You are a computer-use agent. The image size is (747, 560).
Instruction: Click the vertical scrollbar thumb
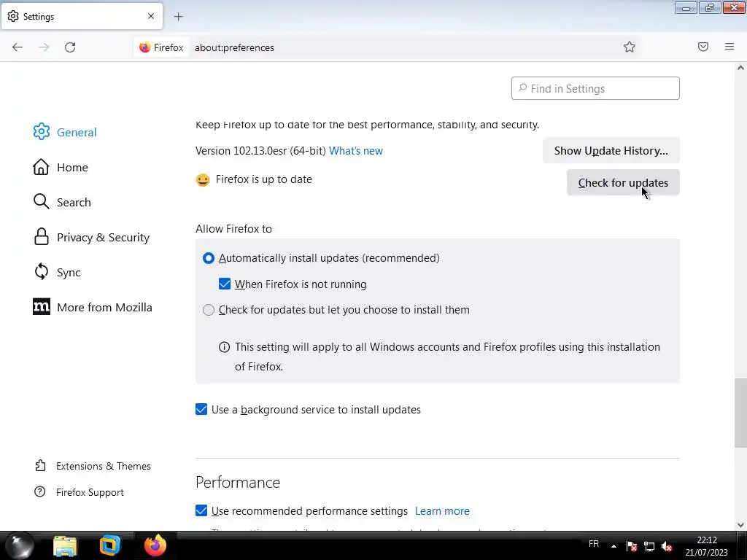click(x=740, y=413)
